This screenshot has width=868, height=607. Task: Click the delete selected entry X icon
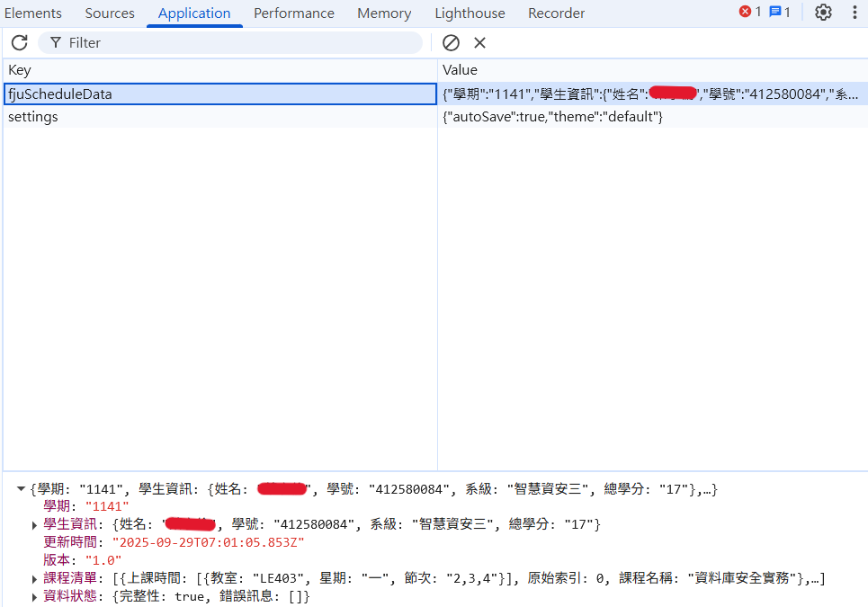coord(480,42)
